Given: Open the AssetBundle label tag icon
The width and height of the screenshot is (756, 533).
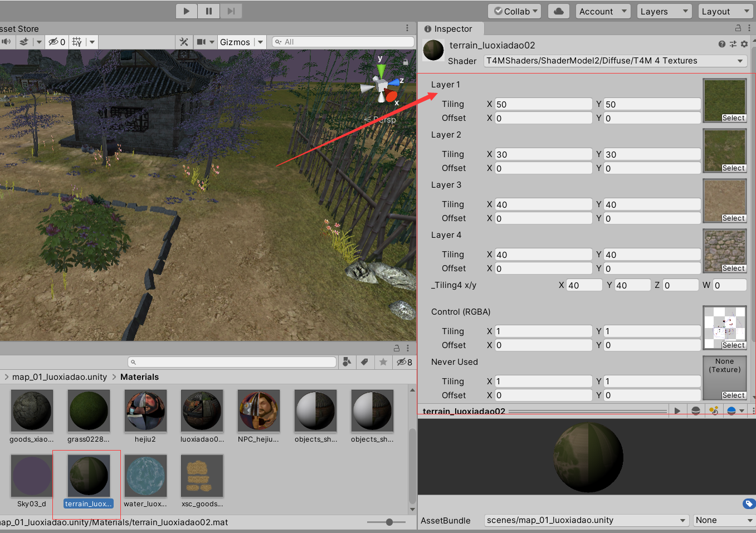Looking at the screenshot, I should (x=749, y=503).
